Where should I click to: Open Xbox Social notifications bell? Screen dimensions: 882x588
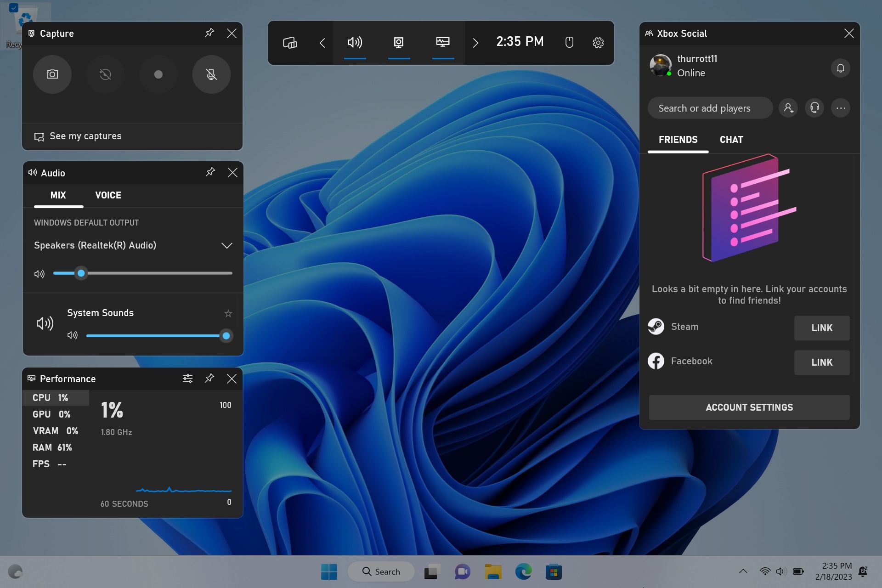click(x=840, y=68)
